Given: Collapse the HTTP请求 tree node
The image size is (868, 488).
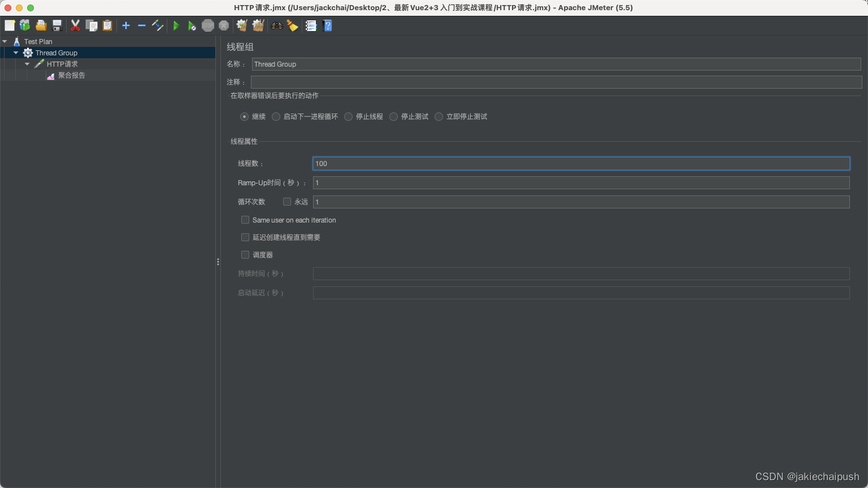Looking at the screenshot, I should point(27,64).
